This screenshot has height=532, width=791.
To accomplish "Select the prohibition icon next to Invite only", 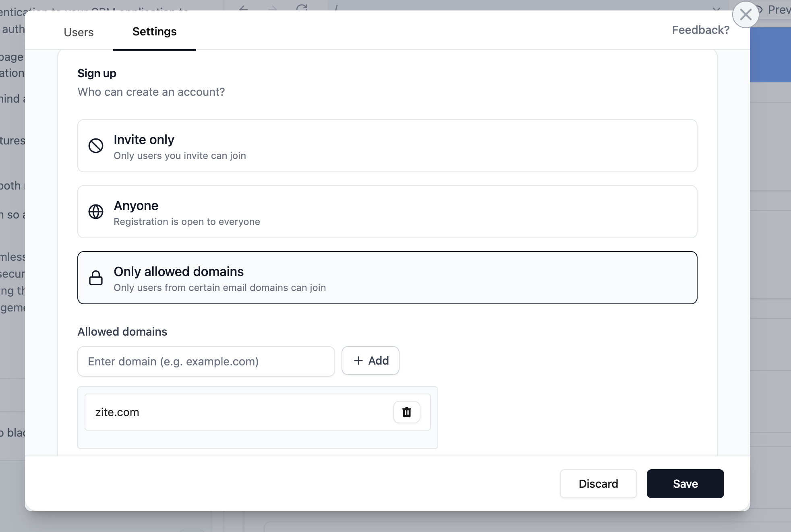I will click(96, 146).
